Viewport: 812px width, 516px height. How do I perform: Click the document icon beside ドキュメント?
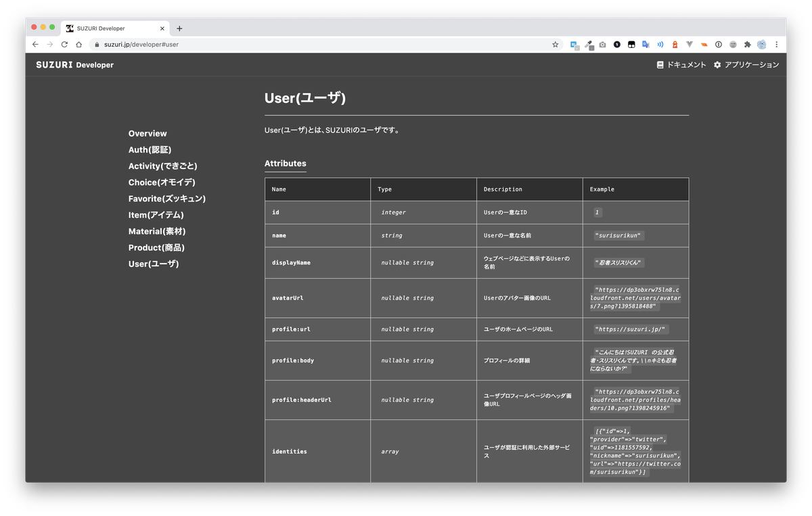point(660,65)
